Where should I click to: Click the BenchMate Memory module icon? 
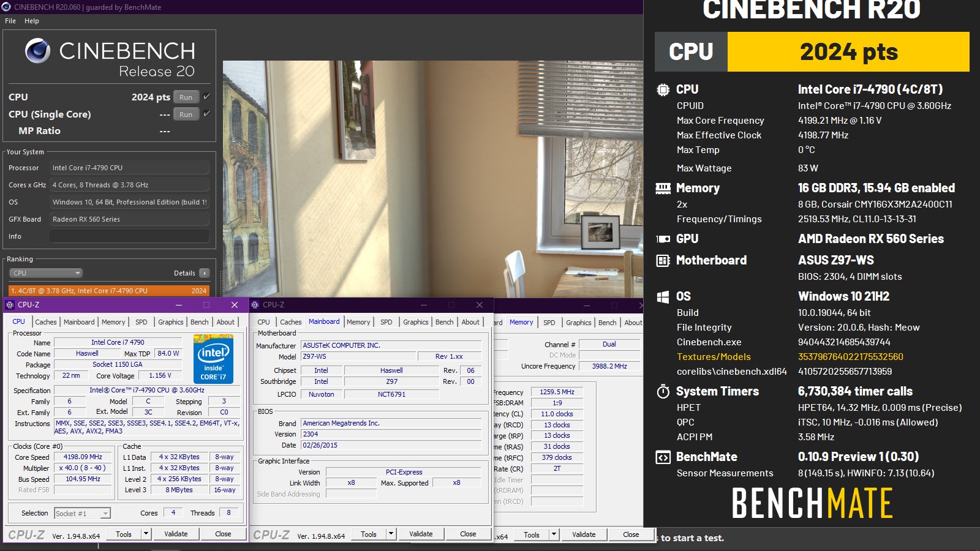click(663, 189)
